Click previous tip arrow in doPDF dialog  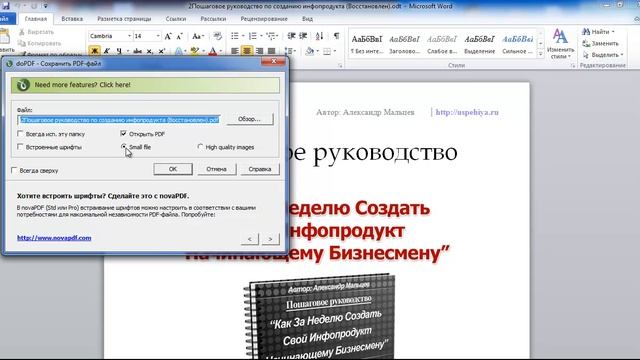[249, 239]
